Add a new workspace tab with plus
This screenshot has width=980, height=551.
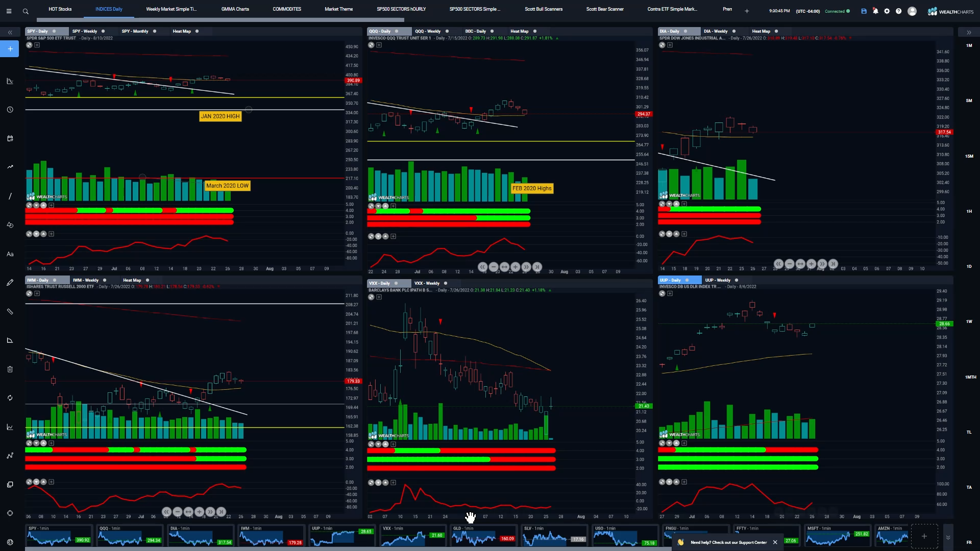747,11
